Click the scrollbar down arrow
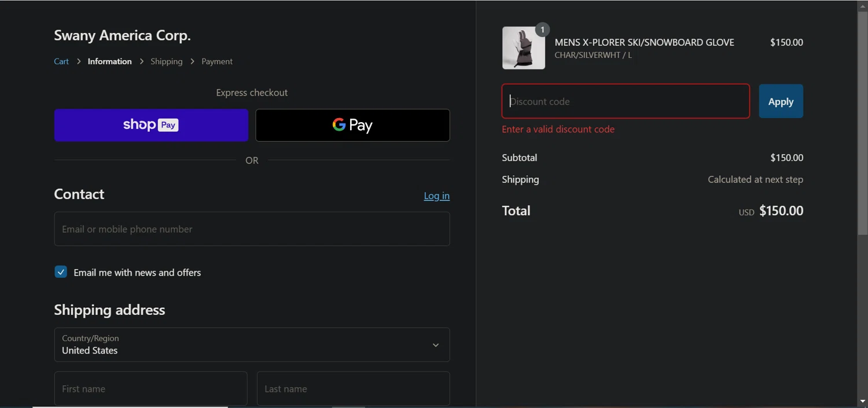The width and height of the screenshot is (868, 408). (x=862, y=401)
